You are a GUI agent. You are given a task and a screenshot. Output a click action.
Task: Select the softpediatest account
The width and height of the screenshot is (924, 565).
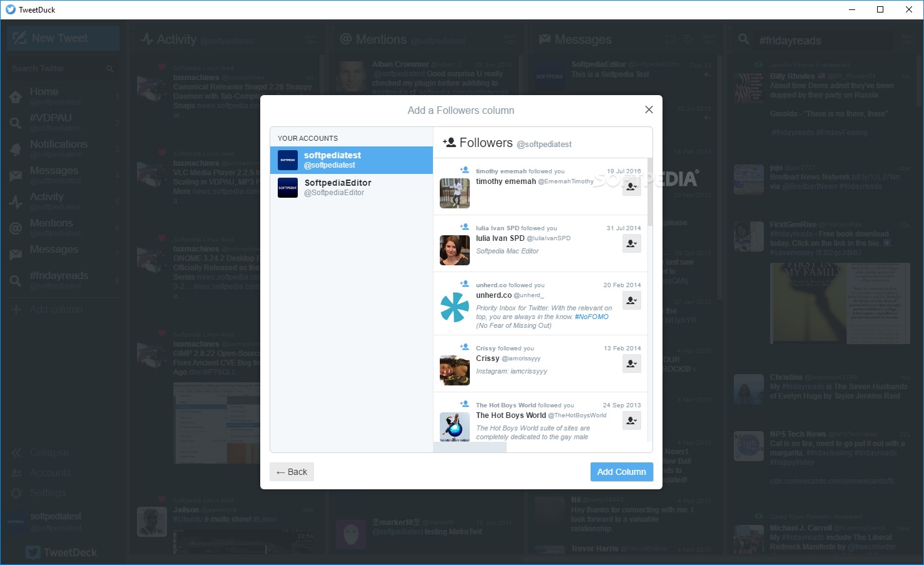(x=352, y=160)
